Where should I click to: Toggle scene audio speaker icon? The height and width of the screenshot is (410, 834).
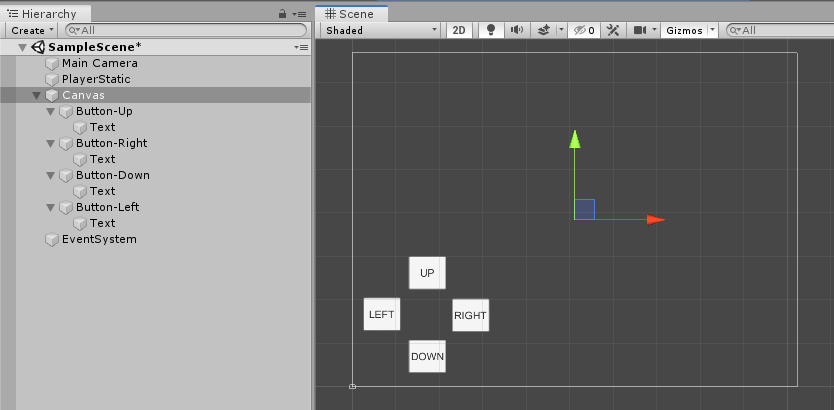coord(516,30)
